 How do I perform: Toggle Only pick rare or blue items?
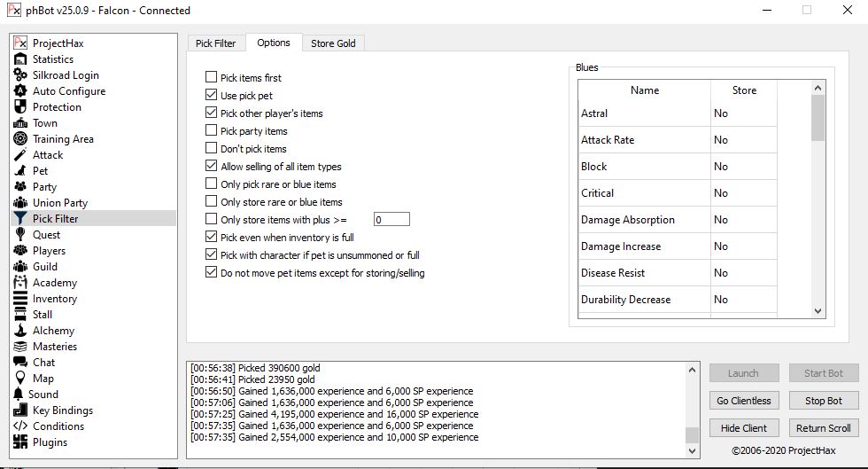pos(211,184)
